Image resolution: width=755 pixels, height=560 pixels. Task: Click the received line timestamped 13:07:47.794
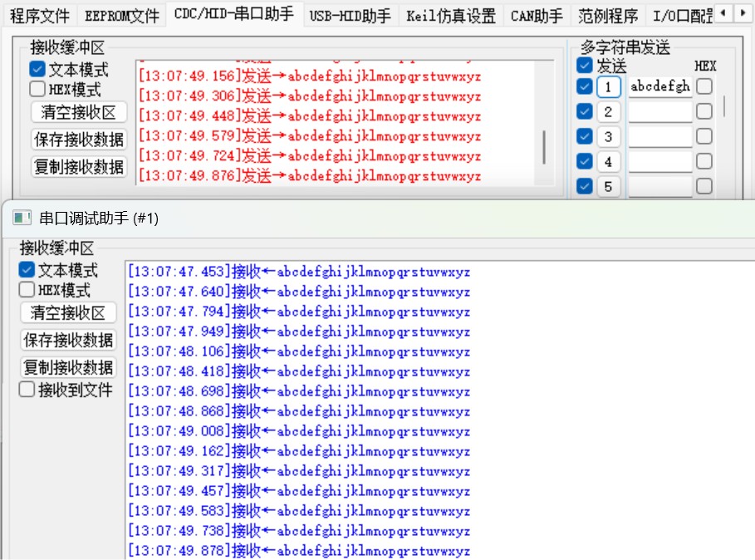[x=299, y=312]
